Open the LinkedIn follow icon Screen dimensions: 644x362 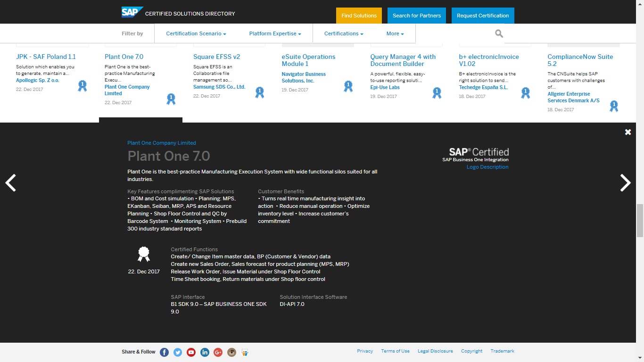[x=205, y=352]
